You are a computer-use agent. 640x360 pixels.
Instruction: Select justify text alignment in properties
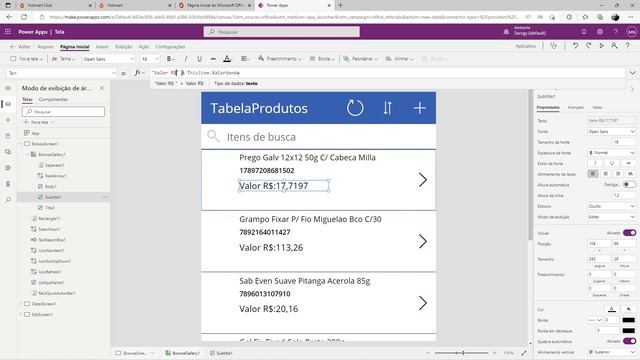coord(631,174)
